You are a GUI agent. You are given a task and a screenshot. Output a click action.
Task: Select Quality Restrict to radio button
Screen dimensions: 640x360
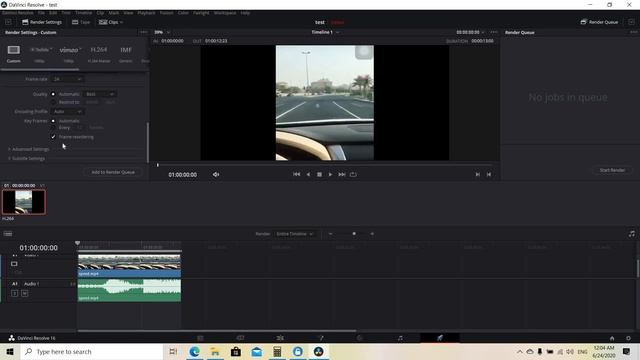pos(53,102)
